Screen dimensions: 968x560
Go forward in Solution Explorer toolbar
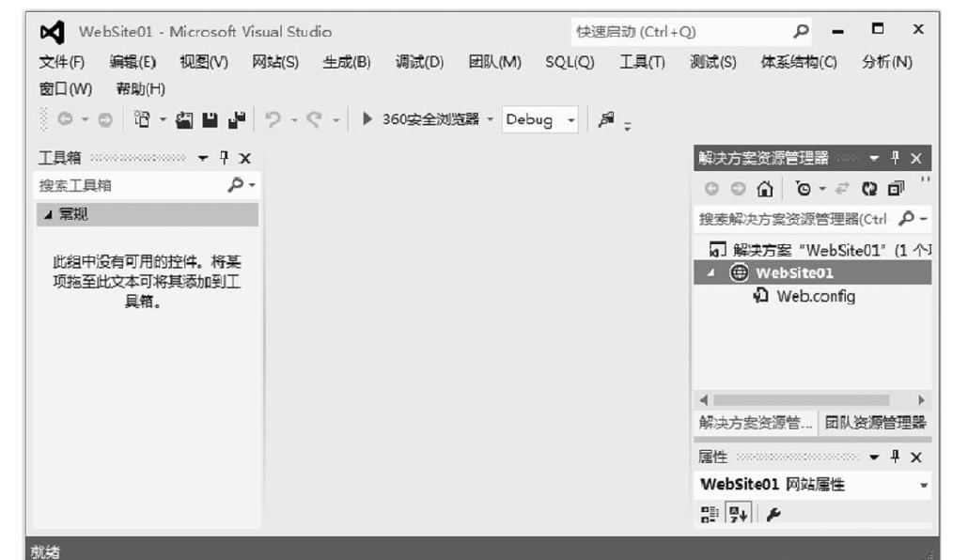click(738, 188)
